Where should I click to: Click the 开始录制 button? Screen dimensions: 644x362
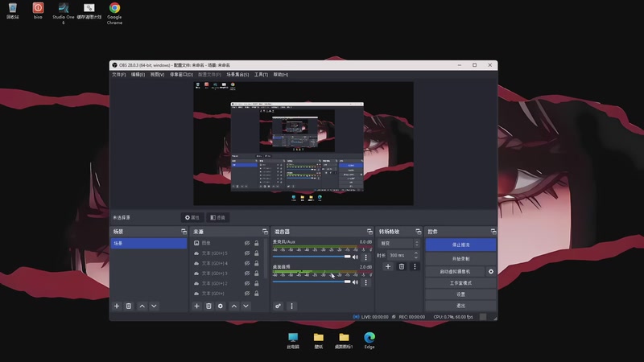pos(460,259)
